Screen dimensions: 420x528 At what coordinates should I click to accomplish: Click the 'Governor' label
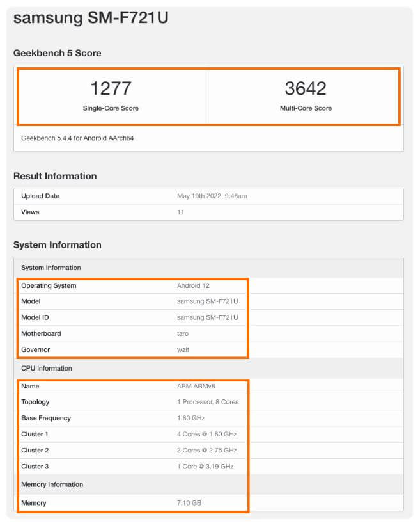(35, 350)
